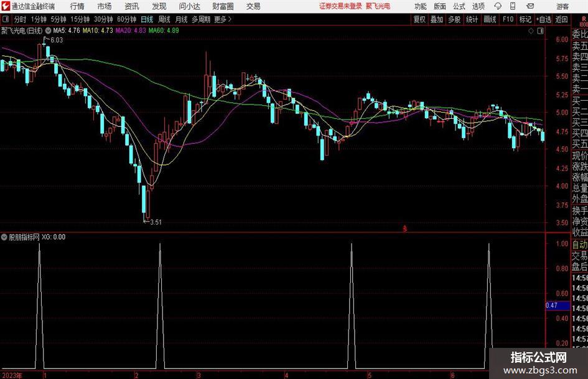Switch to the 1分钟 period tab
588x379 pixels.
pos(38,19)
